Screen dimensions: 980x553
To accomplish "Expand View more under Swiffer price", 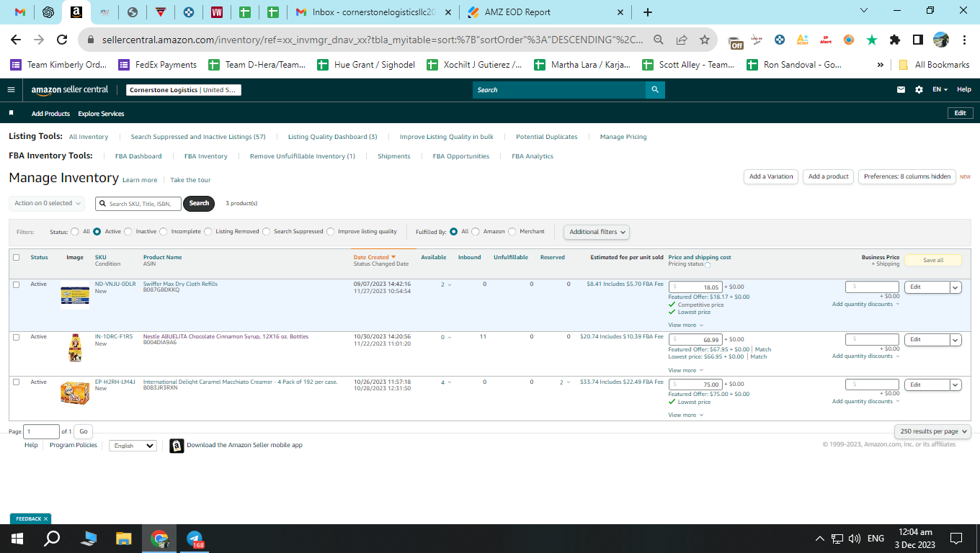I will 685,325.
